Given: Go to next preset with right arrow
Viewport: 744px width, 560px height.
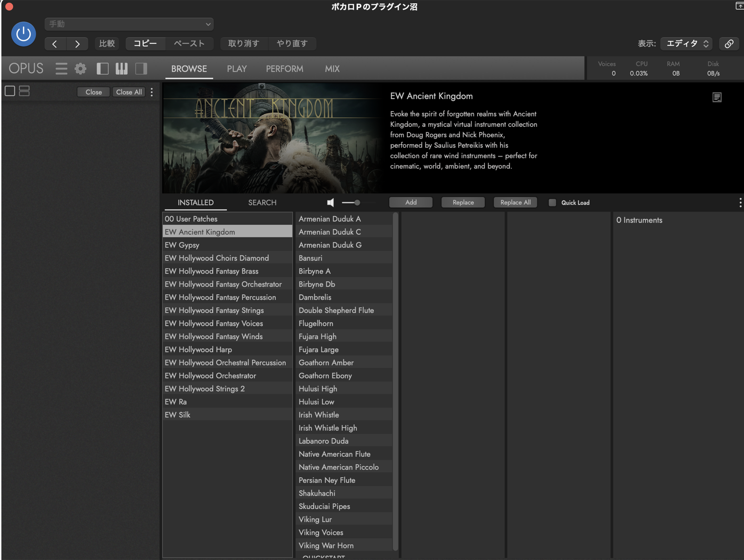Looking at the screenshot, I should 77,44.
